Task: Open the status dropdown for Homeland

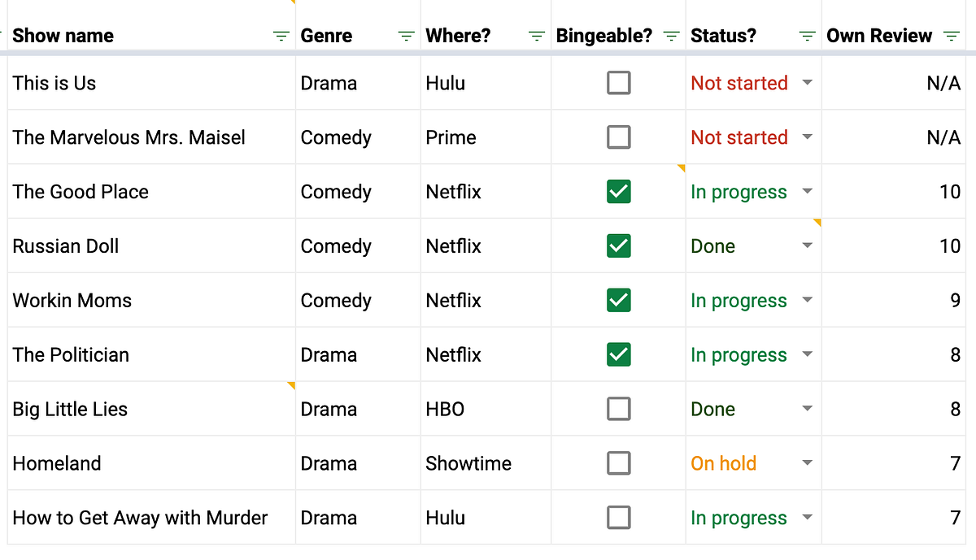Action: pos(808,462)
